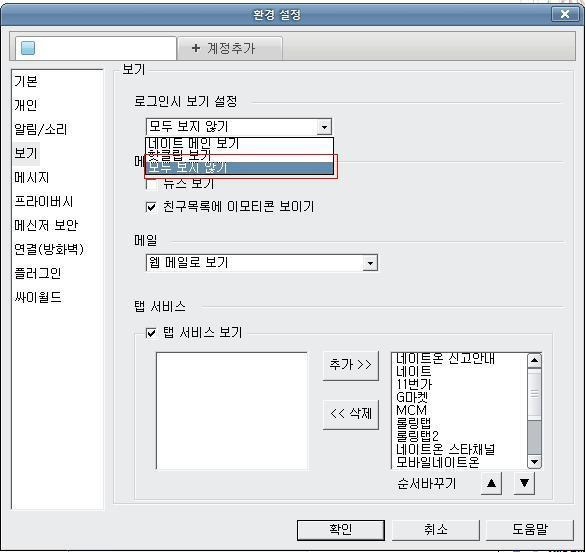Click the empty left tab service list
The width and height of the screenshot is (585, 552).
[x=232, y=410]
